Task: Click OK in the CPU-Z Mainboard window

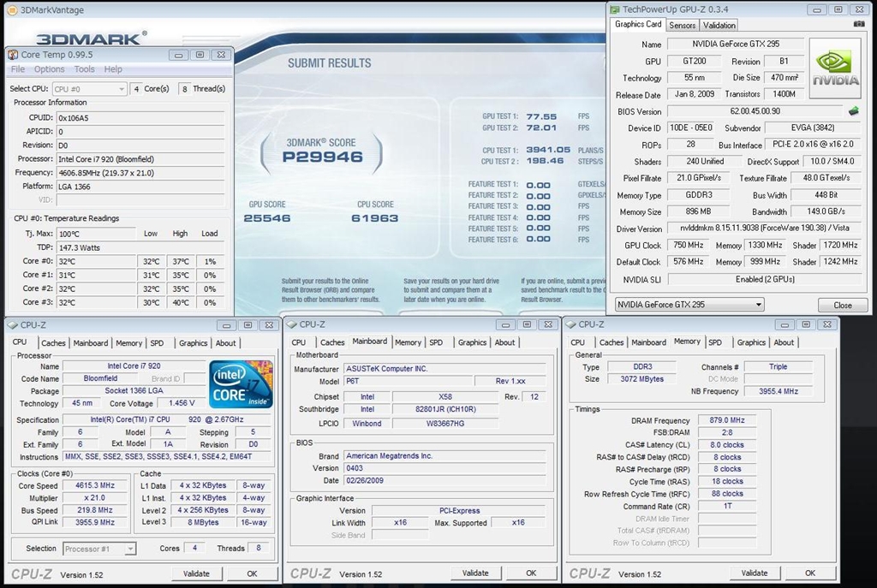Action: [530, 573]
